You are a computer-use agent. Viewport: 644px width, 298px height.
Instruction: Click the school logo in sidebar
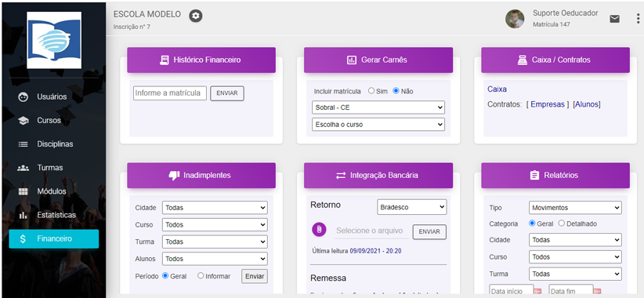coord(54,40)
